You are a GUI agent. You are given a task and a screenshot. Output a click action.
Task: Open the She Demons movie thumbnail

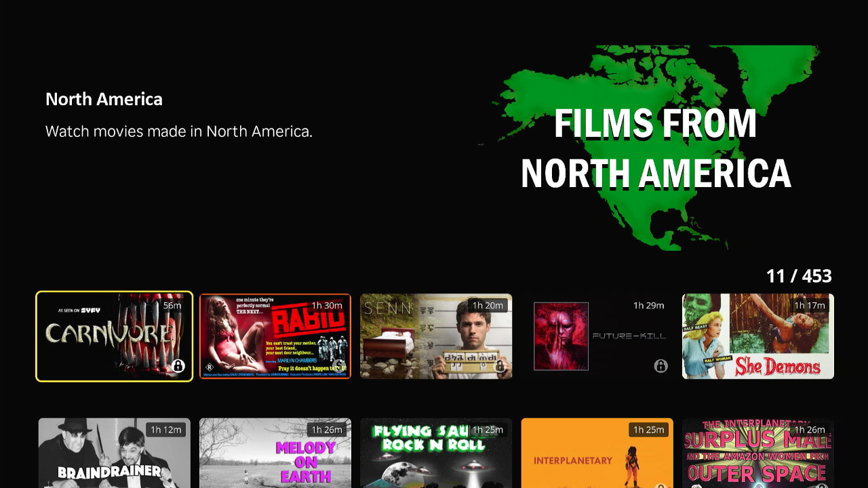coord(758,336)
